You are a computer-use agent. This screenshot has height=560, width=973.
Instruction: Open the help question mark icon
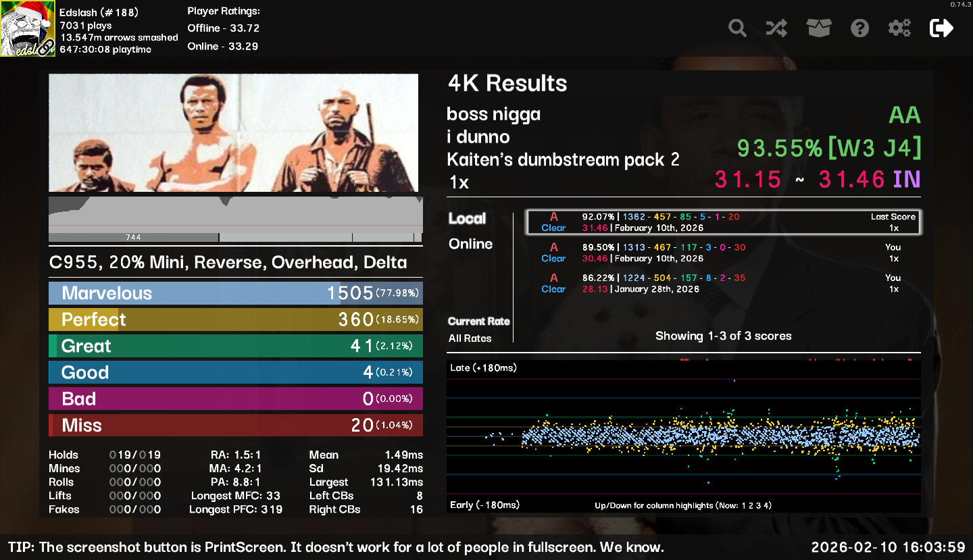[x=859, y=28]
